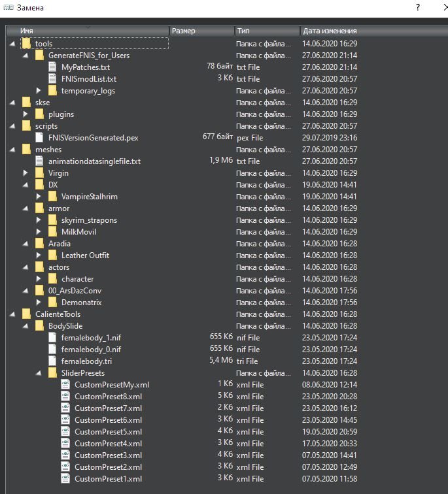Image resolution: width=448 pixels, height=494 pixels.
Task: Expand the plugins folder under skse
Action: [x=26, y=114]
